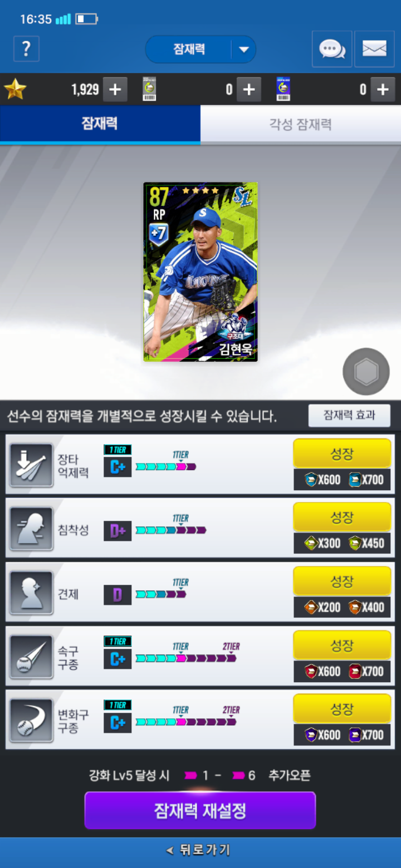This screenshot has height=868, width=401.
Task: Tap the plus next to 1,929 stars
Action: (115, 90)
